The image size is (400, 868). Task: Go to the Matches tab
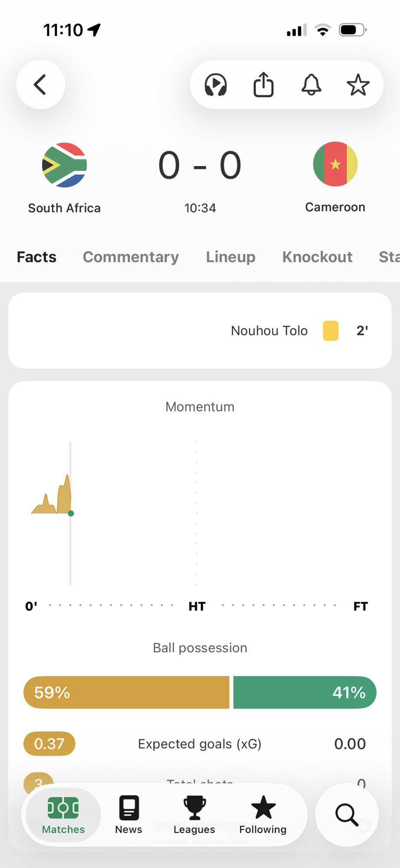point(63,815)
